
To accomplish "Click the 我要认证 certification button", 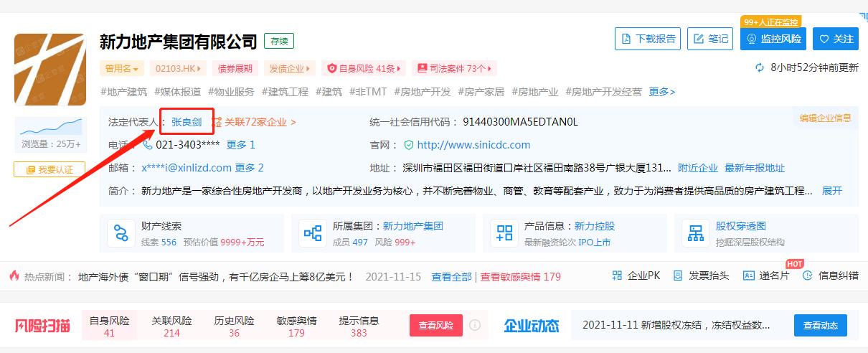I will click(49, 169).
